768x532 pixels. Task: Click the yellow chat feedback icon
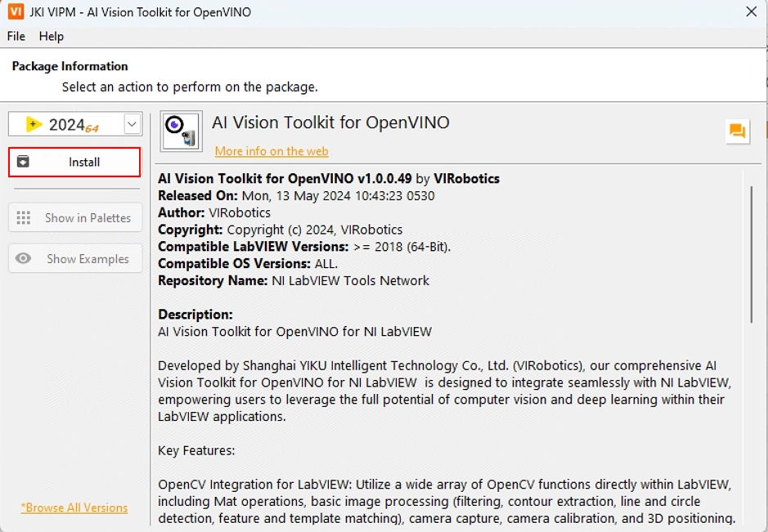point(738,131)
